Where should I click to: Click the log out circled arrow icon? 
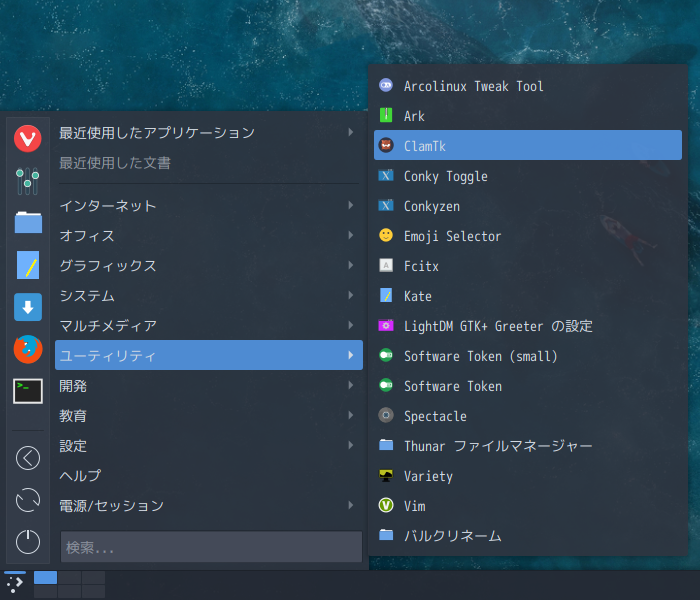tap(28, 458)
